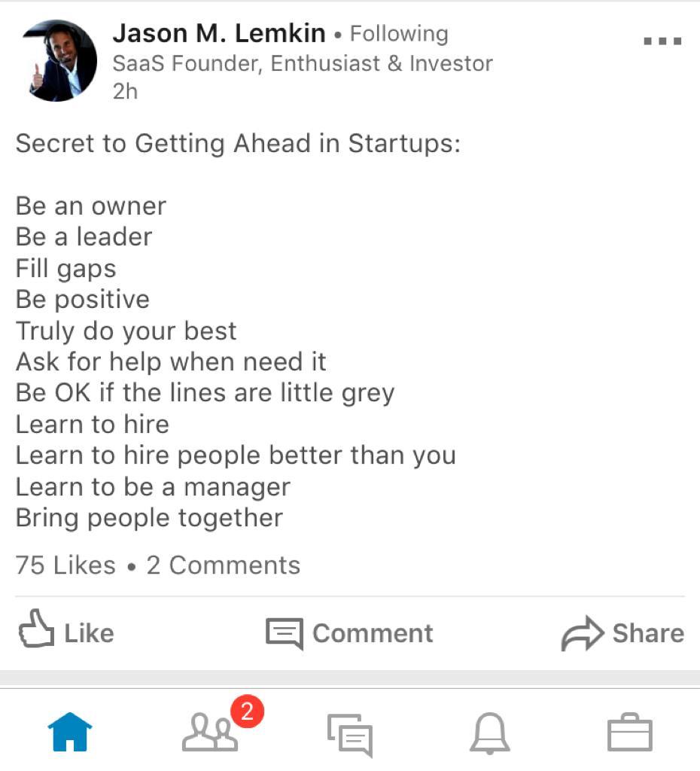Screen dimensions: 700x771
Task: Click the Share arrow icon
Action: [x=582, y=633]
